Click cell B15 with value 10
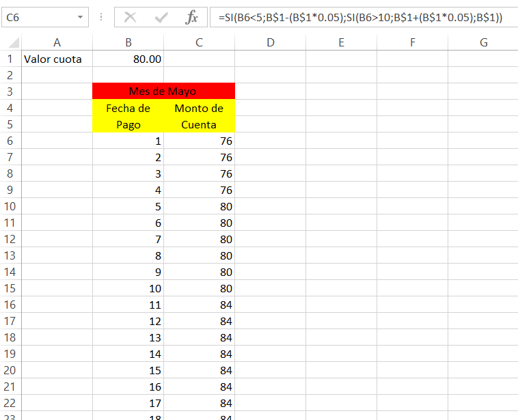The width and height of the screenshot is (518, 420). tap(128, 288)
